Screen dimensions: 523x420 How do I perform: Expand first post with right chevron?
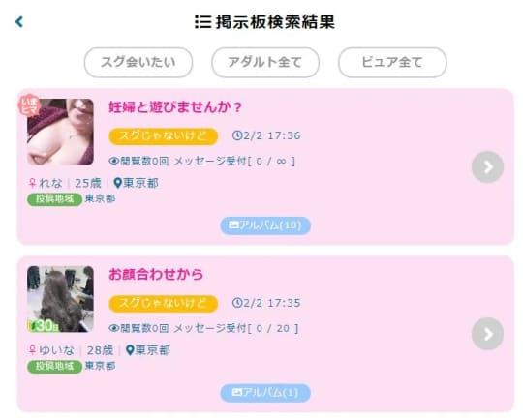pos(487,167)
